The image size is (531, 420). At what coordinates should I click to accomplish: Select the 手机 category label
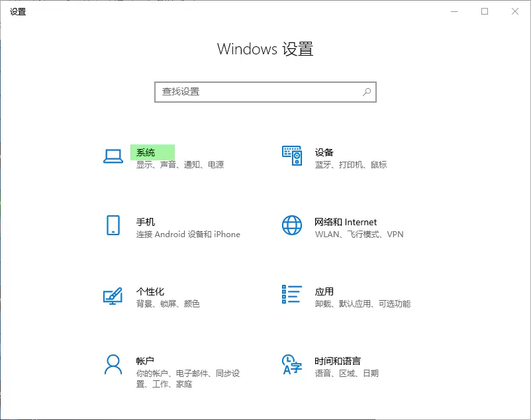pyautogui.click(x=146, y=223)
